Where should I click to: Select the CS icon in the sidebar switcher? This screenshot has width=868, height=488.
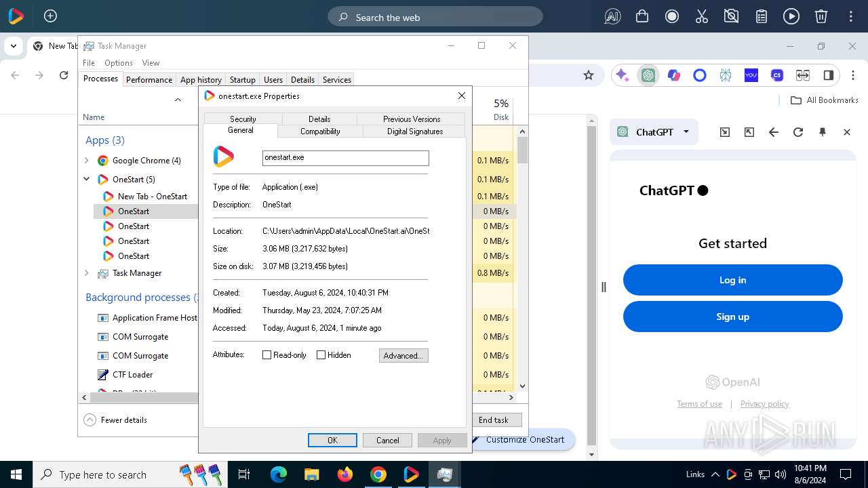pyautogui.click(x=777, y=75)
